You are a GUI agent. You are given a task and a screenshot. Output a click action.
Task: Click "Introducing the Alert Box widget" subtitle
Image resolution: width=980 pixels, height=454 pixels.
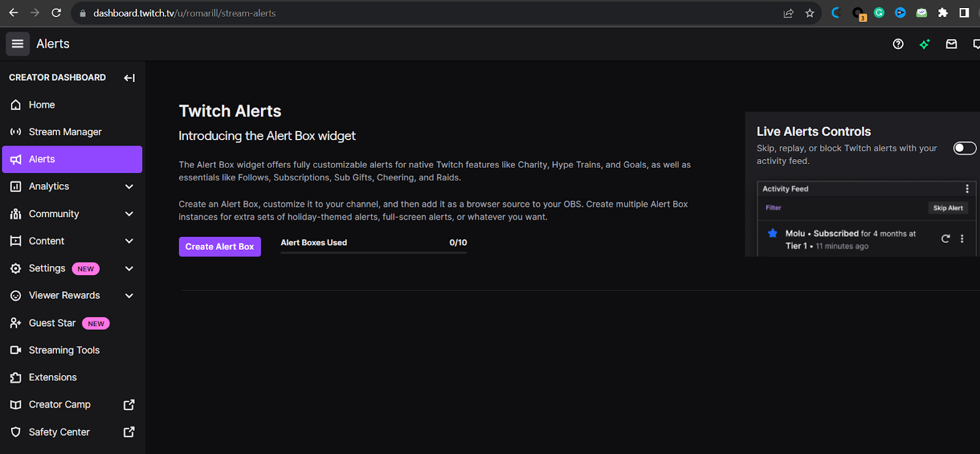coord(267,136)
